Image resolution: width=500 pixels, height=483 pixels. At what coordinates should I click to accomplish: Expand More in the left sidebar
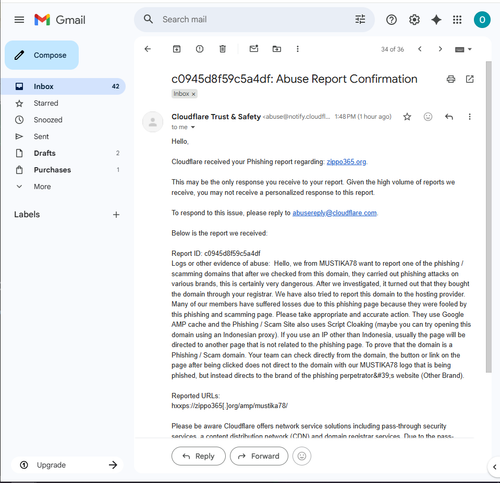(42, 187)
